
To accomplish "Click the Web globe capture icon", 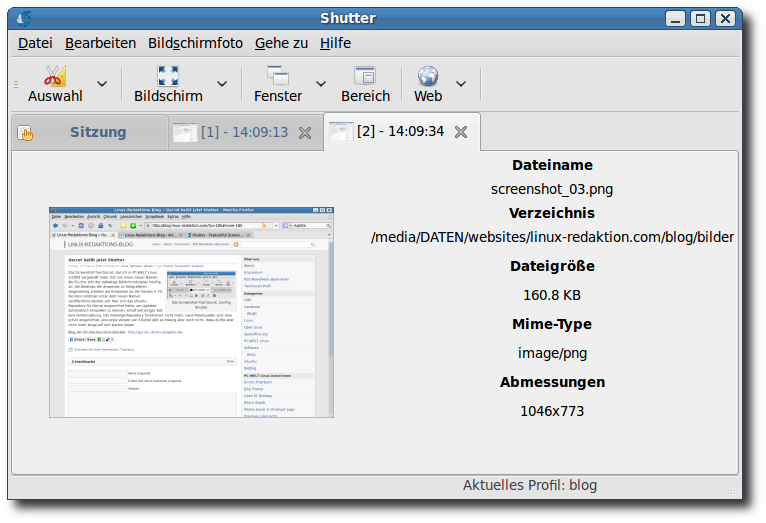I will (428, 76).
